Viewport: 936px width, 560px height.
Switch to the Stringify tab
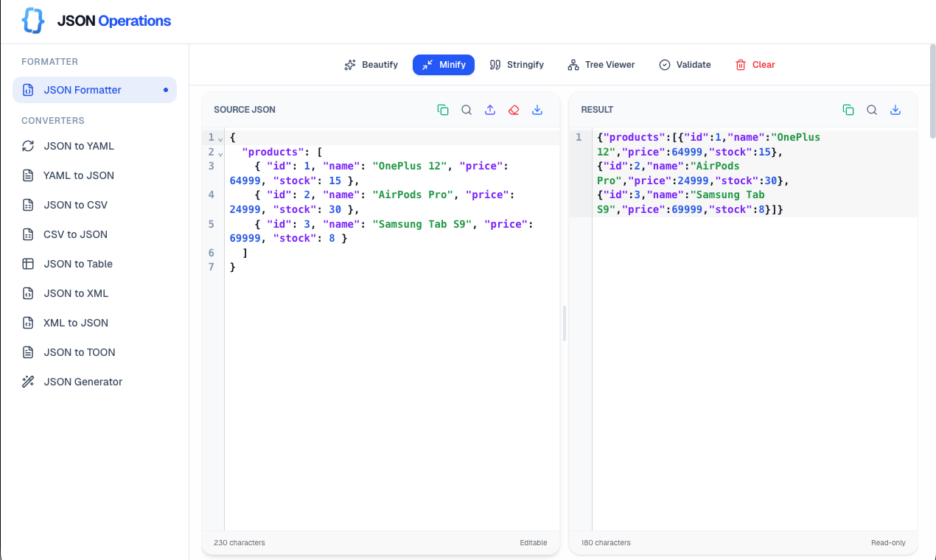tap(517, 65)
